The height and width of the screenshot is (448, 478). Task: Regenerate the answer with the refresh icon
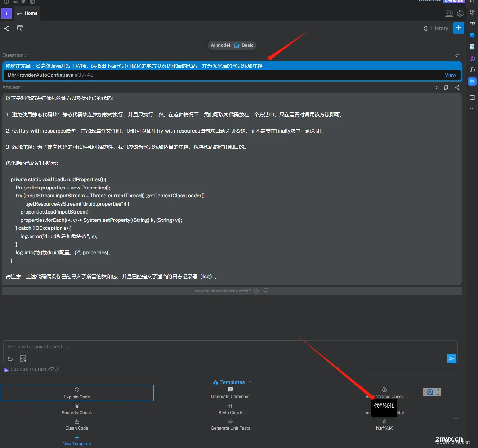point(437,88)
